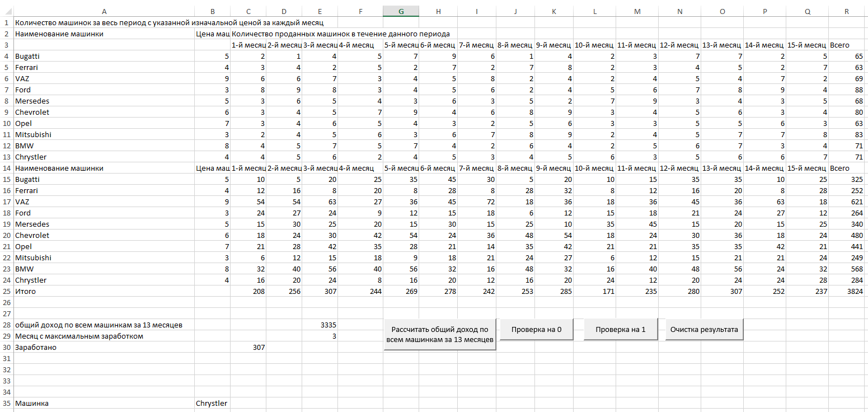Image resolution: width=868 pixels, height=412 pixels.
Task: Select the общий доход по всем машинкам label
Action: [104, 325]
